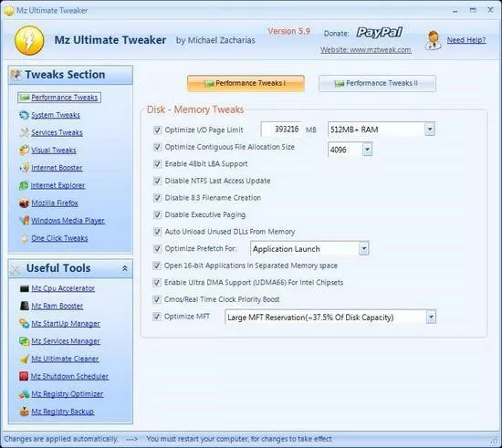Screen dimensions: 502x448
Task: Switch to Performance Tweaks II tab
Action: [x=377, y=84]
